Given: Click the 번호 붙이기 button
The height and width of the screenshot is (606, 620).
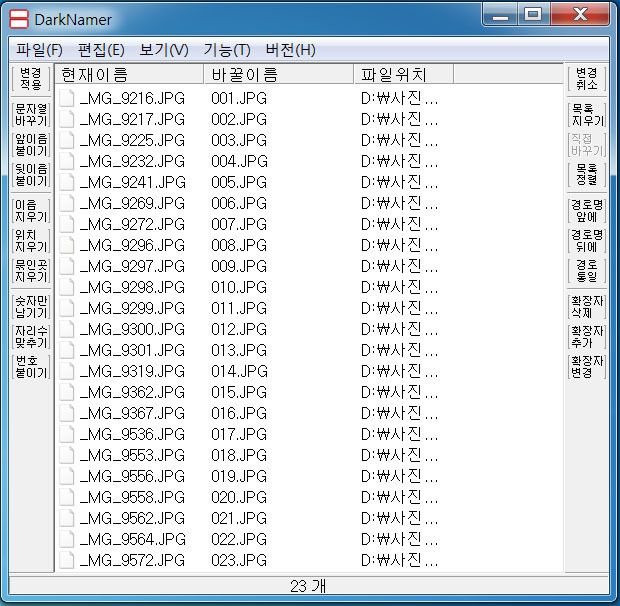Looking at the screenshot, I should click(x=31, y=367).
